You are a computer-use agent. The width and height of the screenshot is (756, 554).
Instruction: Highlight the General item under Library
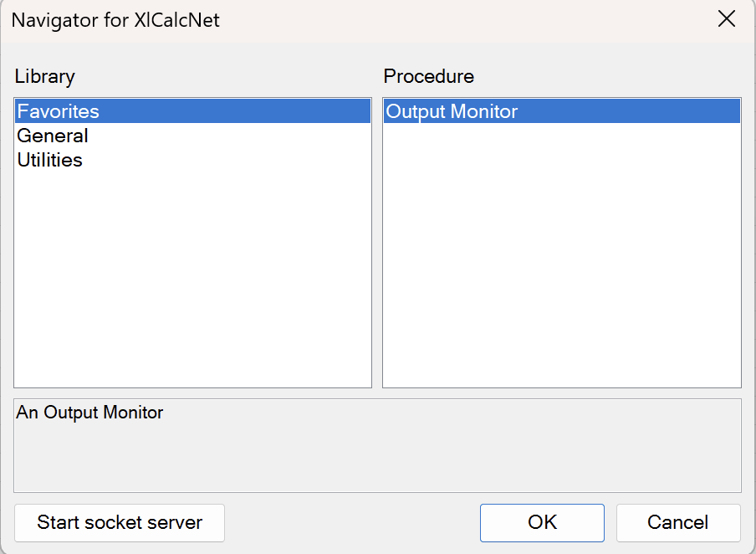(x=193, y=136)
